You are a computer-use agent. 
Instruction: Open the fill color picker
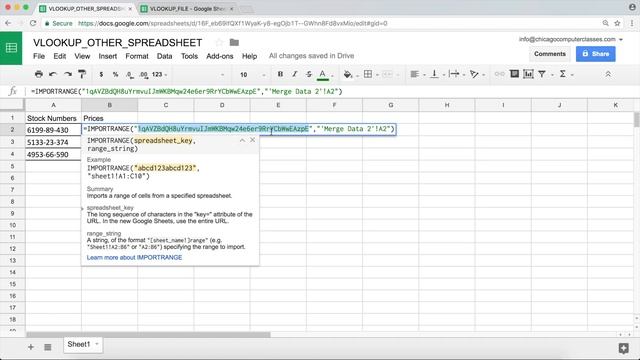tap(348, 74)
